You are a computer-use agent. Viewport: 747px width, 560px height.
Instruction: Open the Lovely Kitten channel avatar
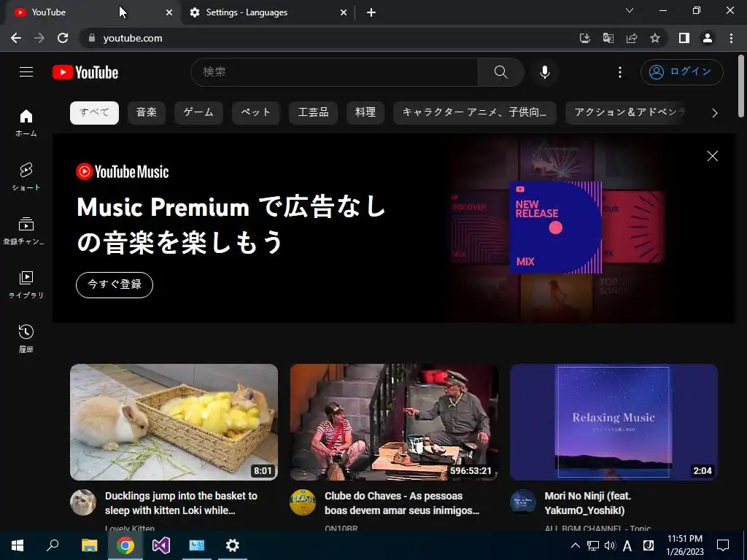pyautogui.click(x=83, y=502)
